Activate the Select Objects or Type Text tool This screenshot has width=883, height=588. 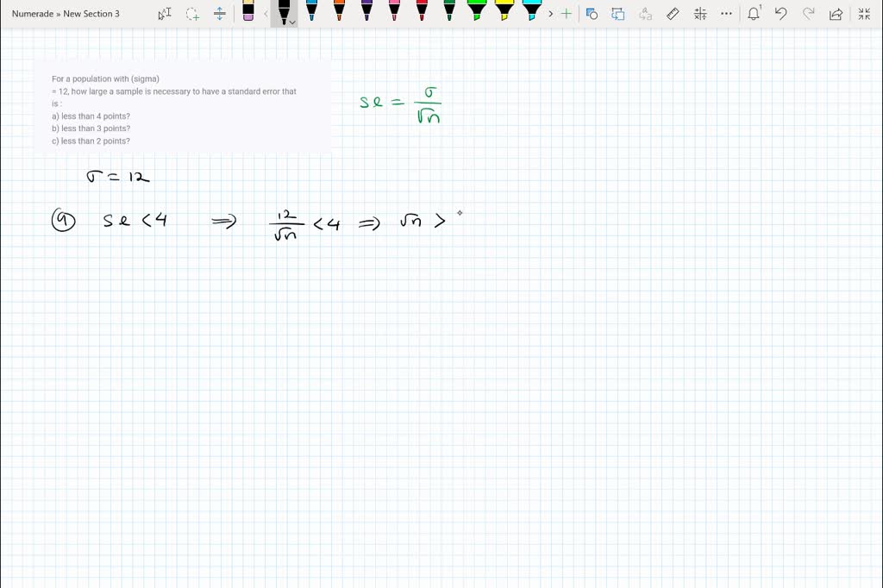[x=165, y=14]
